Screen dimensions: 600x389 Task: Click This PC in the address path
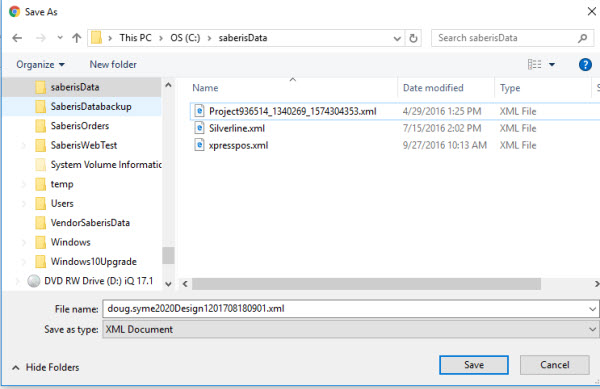tap(135, 38)
